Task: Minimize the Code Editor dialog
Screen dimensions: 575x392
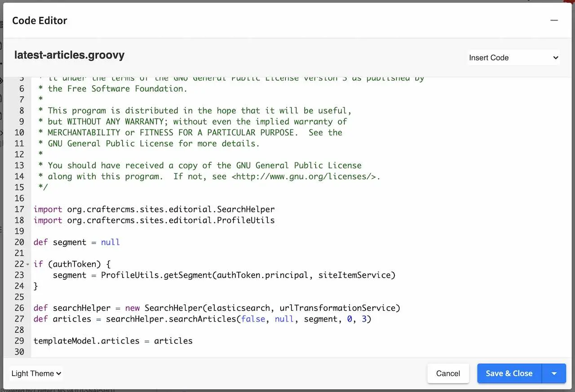Action: [554, 21]
